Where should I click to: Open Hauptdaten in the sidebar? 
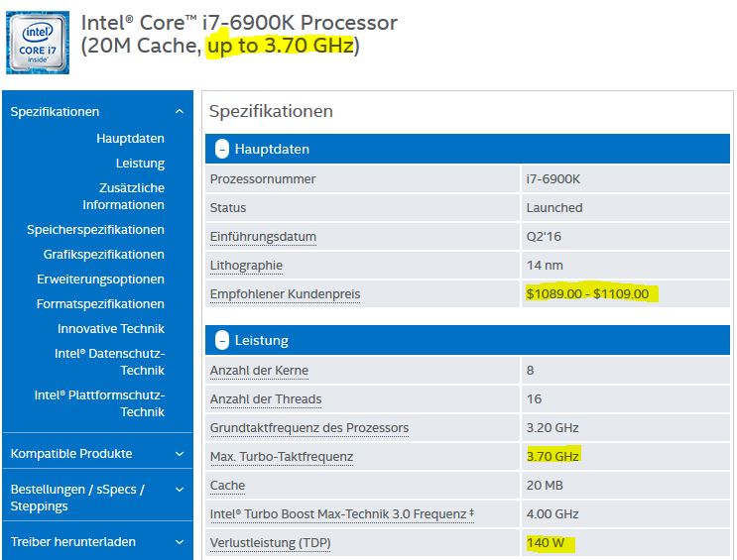pos(130,139)
